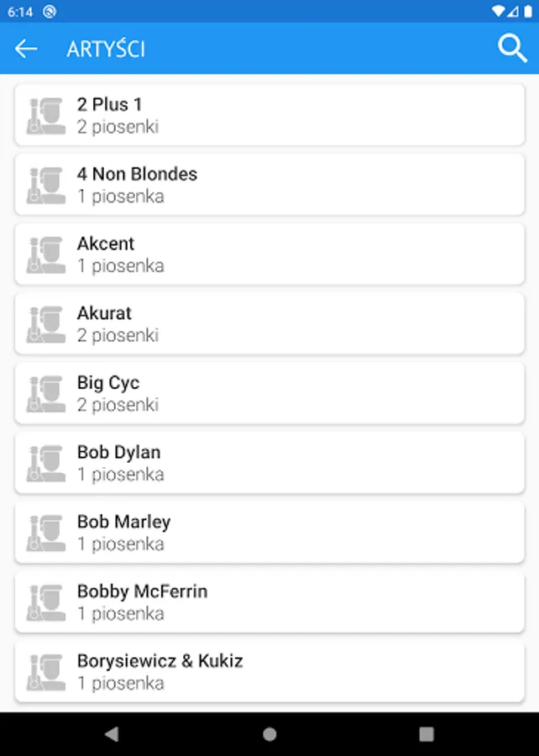Open Borysiewicz & Kukiz artist card
539x756 pixels.
coord(269,671)
